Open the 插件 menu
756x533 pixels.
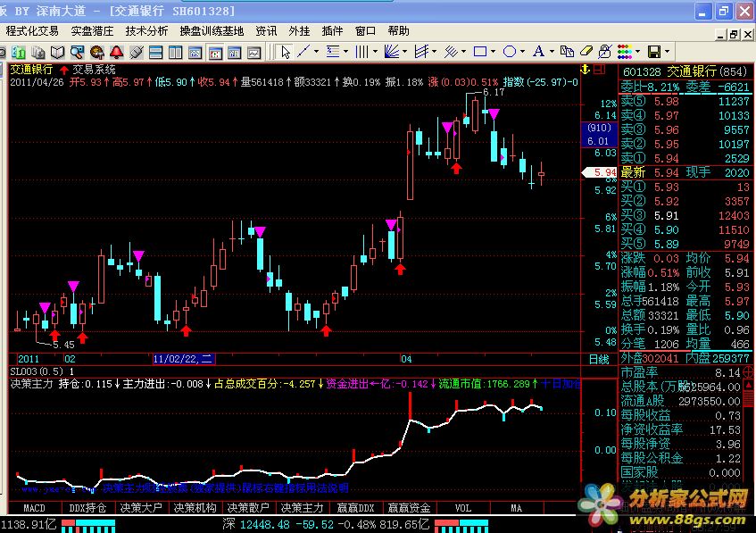pos(332,31)
